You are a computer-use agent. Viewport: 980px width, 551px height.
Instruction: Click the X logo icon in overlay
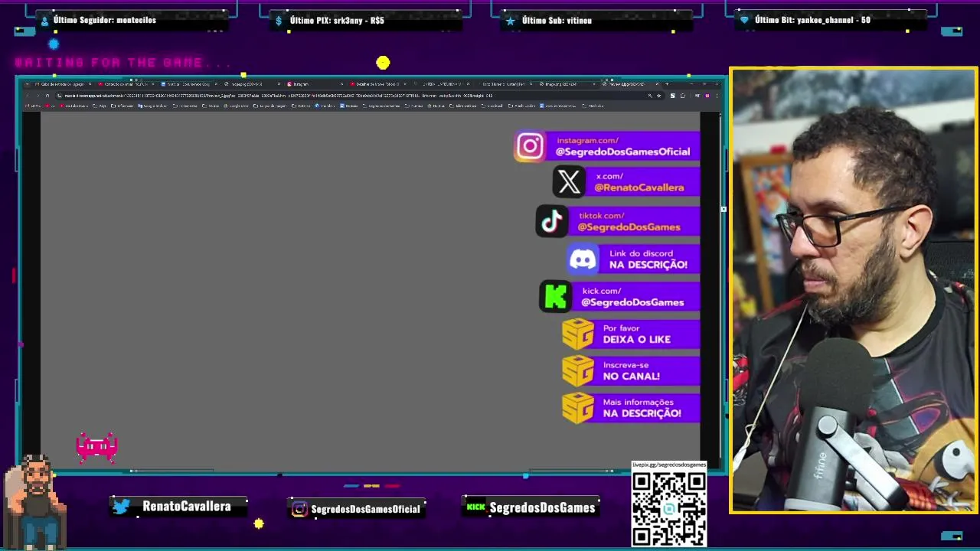coord(569,182)
